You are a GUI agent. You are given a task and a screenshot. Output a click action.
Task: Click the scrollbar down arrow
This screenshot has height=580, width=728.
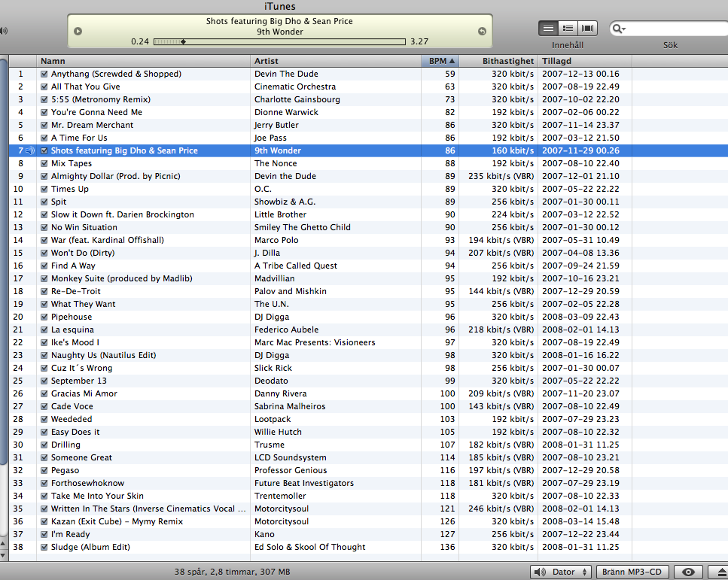tap(3, 555)
